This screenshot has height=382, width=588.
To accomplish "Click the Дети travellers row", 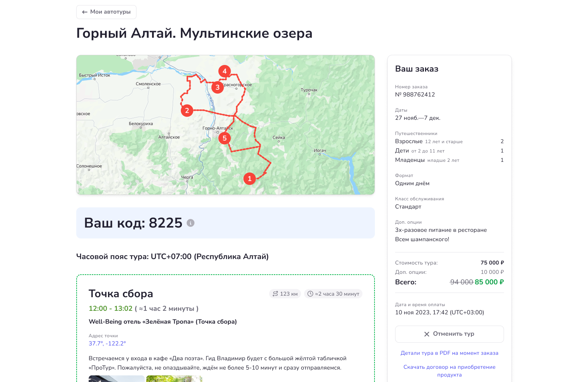I will click(x=450, y=151).
